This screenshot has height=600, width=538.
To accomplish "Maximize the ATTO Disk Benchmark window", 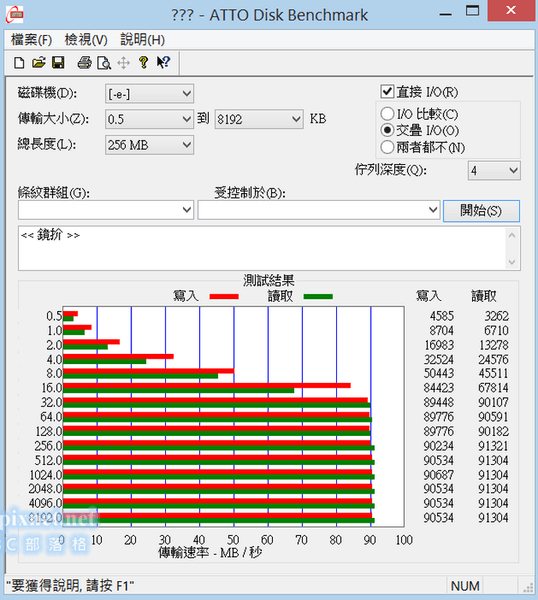I will pyautogui.click(x=472, y=11).
